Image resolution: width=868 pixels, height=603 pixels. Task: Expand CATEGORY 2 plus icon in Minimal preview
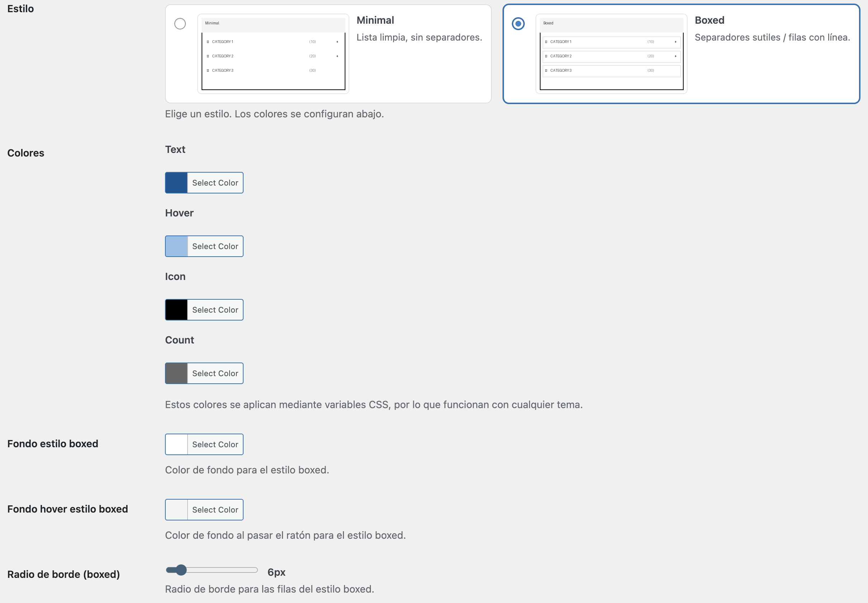337,56
